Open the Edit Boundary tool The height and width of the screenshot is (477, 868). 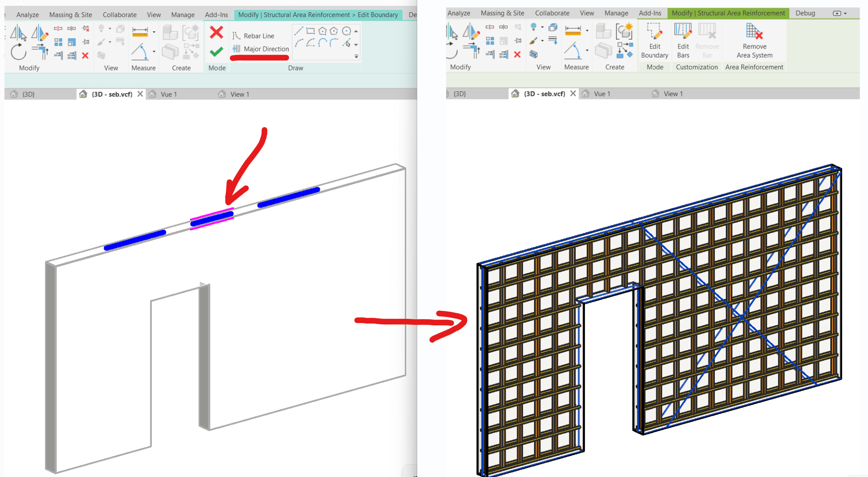(x=654, y=41)
